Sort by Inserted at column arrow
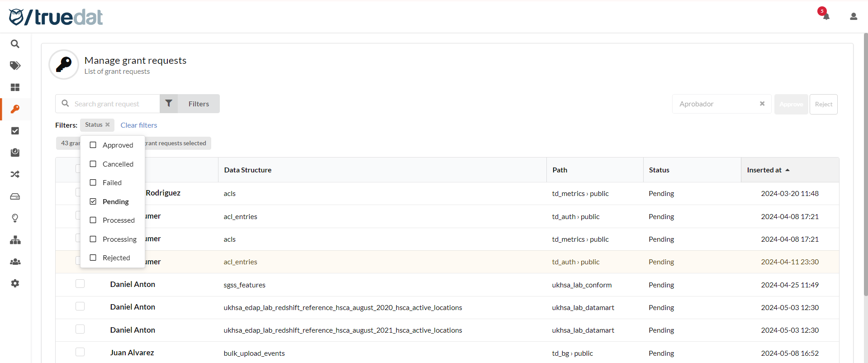 click(787, 170)
